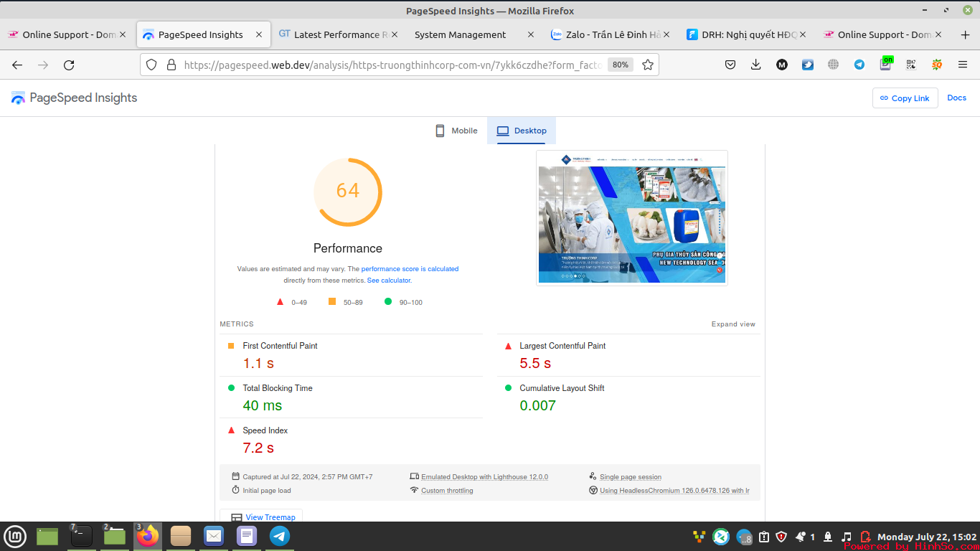Open a new browser tab
The width and height of the screenshot is (980, 551).
(x=965, y=34)
